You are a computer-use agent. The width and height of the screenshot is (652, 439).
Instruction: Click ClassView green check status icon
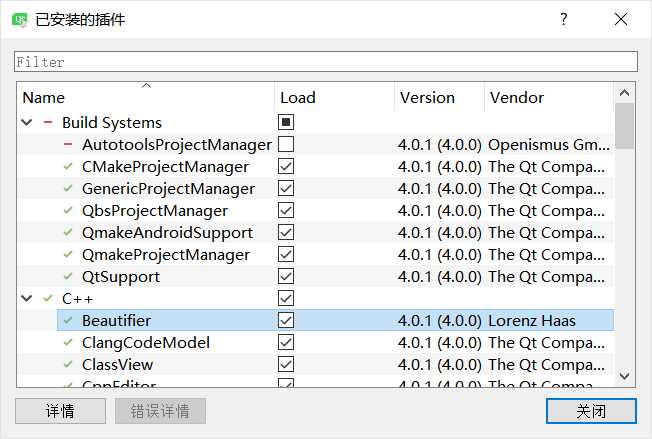pos(68,365)
